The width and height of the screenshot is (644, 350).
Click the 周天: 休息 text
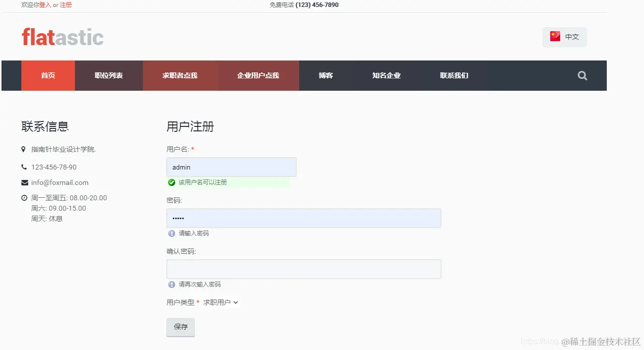point(47,219)
